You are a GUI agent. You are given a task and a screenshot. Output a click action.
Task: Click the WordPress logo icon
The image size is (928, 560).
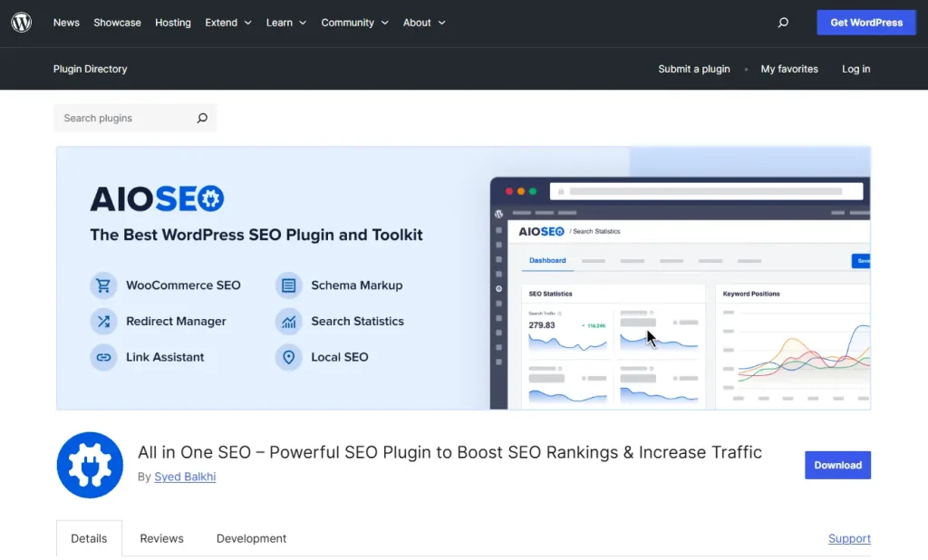[x=21, y=22]
